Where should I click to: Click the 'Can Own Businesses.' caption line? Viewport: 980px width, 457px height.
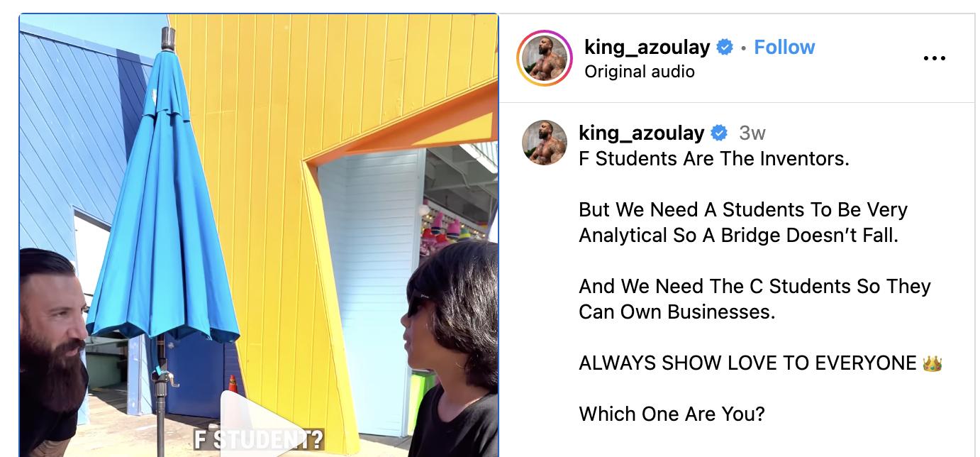coord(677,312)
